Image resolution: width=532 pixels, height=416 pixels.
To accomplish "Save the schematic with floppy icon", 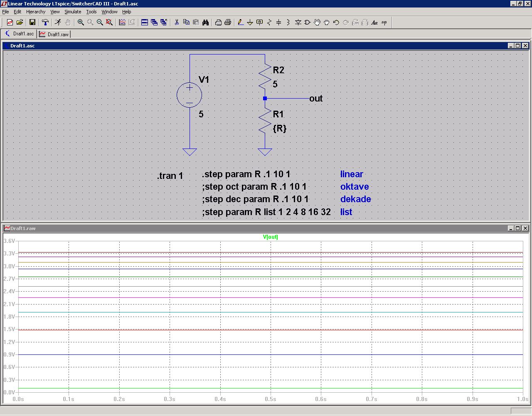I will pos(32,22).
